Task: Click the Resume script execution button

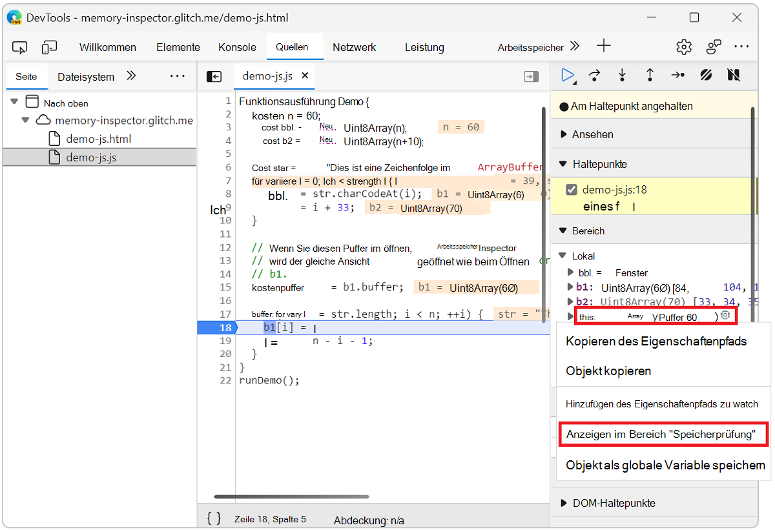Action: 568,76
